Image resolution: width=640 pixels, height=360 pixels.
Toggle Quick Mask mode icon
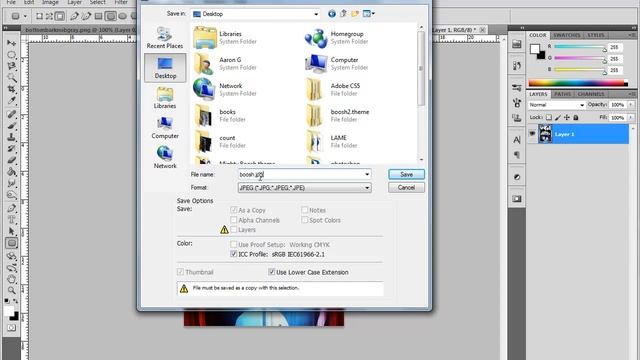click(x=11, y=328)
